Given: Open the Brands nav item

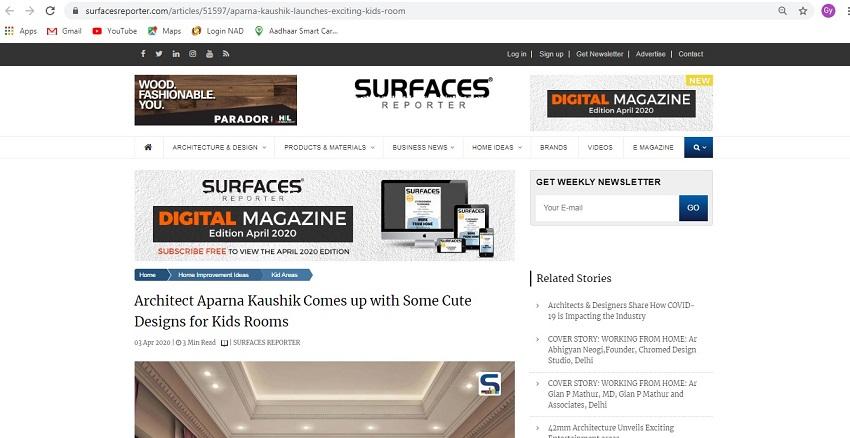Looking at the screenshot, I should pyautogui.click(x=553, y=147).
